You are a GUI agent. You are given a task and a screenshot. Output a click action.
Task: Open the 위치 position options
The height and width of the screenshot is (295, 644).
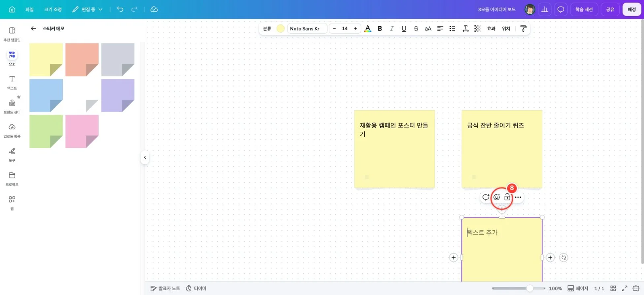coord(506,29)
